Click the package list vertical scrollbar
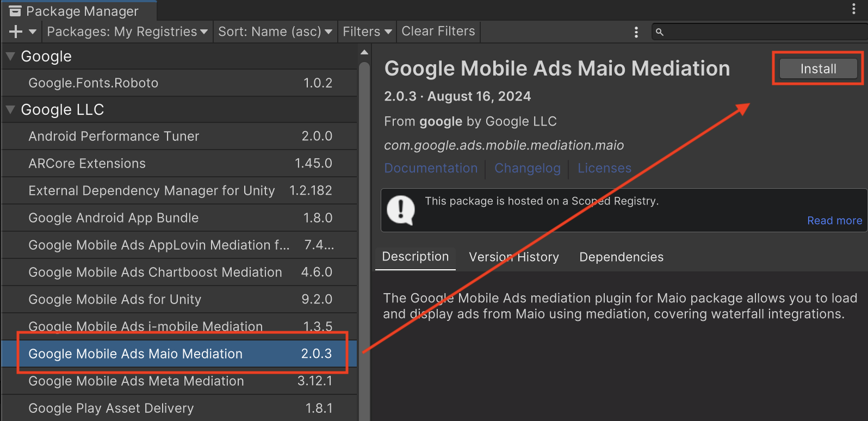 coord(364,218)
